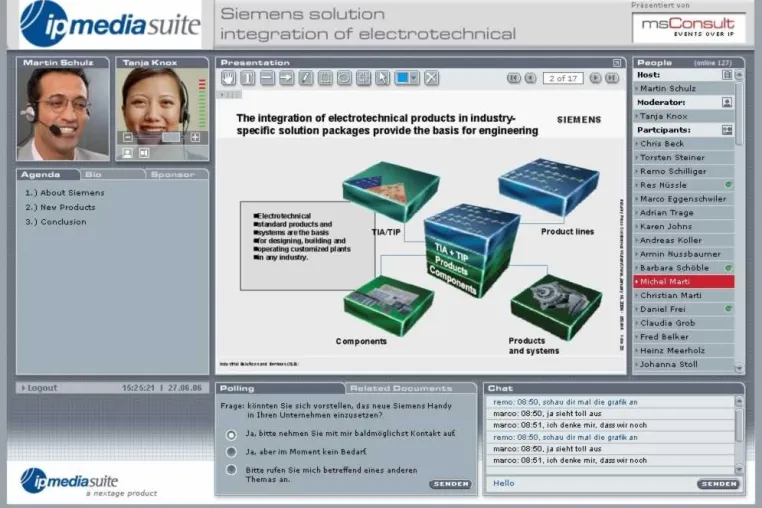Select the straight line drawing tool
This screenshot has width=762, height=508.
267,78
